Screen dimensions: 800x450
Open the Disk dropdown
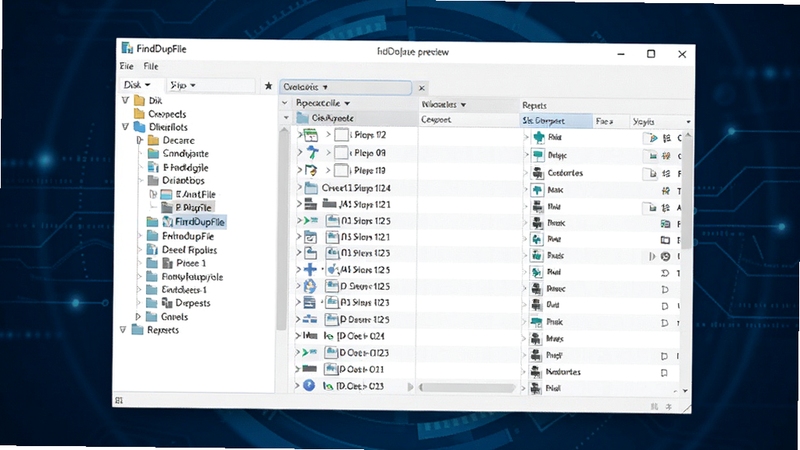click(137, 85)
